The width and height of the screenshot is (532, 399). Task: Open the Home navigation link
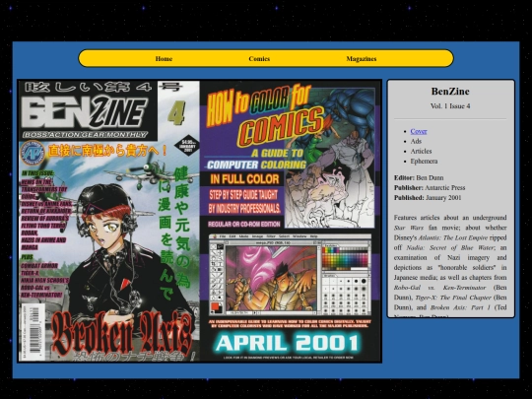point(164,59)
